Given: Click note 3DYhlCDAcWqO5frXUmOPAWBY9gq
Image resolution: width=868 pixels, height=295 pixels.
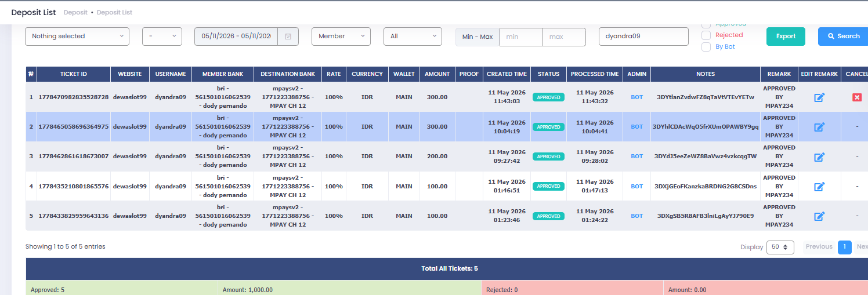Looking at the screenshot, I should (x=706, y=127).
